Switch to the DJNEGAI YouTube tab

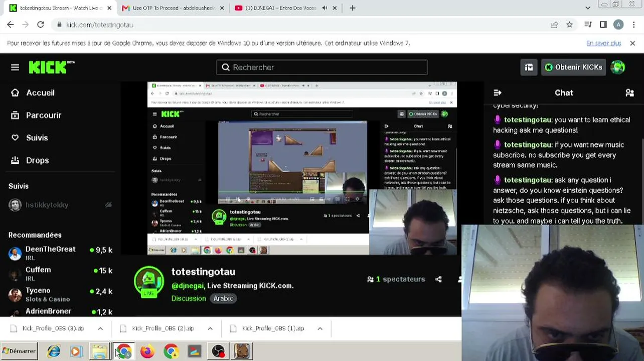[x=281, y=8]
